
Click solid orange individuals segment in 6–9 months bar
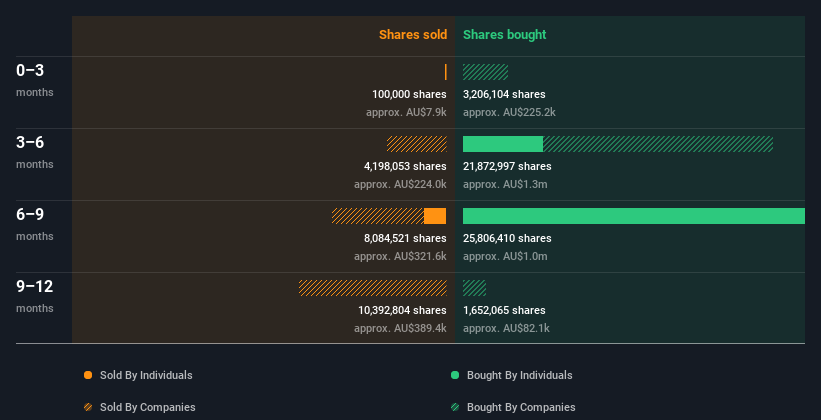point(435,216)
